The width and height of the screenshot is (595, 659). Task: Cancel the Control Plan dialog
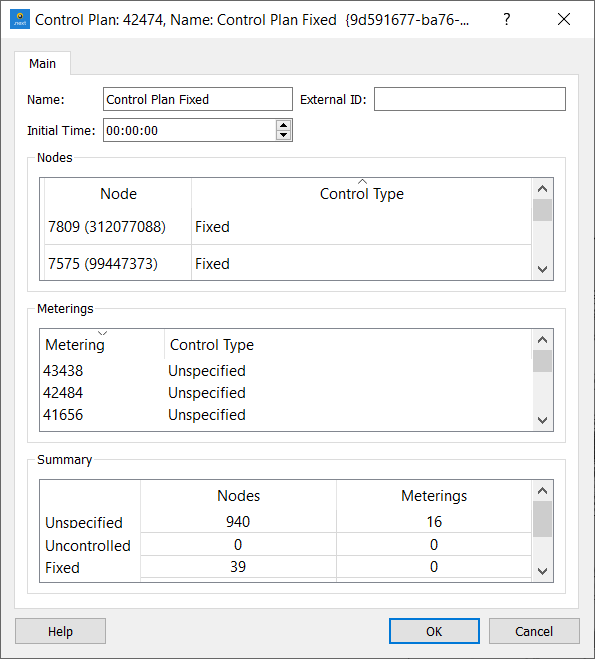(x=534, y=631)
